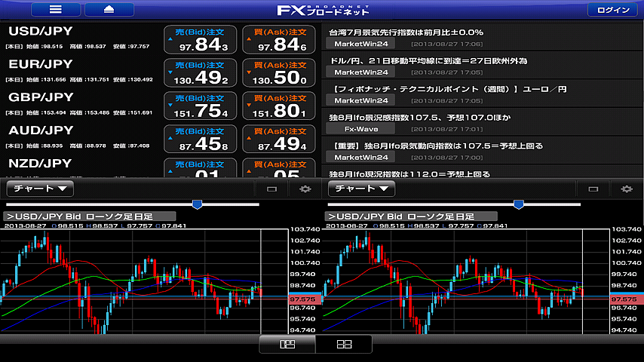Click the right chart slider handle
Image resolution: width=644 pixels, height=362 pixels.
click(x=518, y=204)
